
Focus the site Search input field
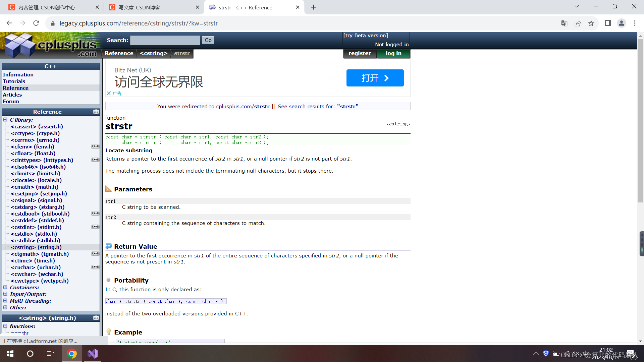click(165, 40)
